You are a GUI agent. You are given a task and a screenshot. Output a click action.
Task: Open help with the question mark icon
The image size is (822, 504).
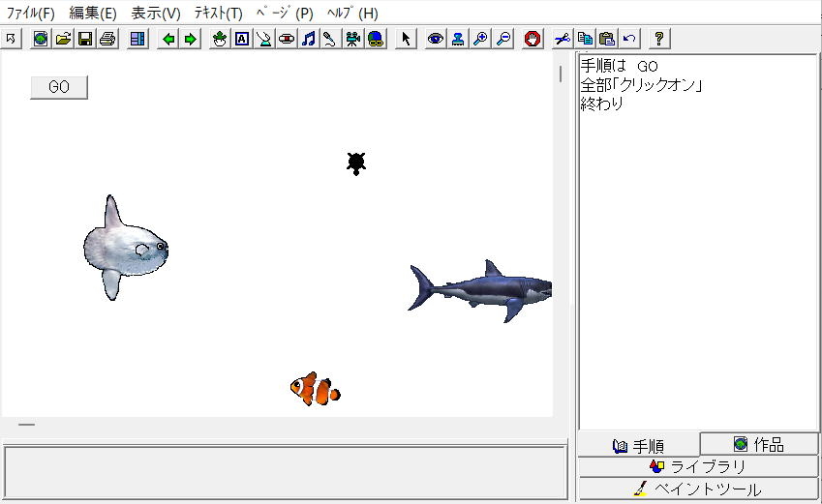[x=659, y=39]
